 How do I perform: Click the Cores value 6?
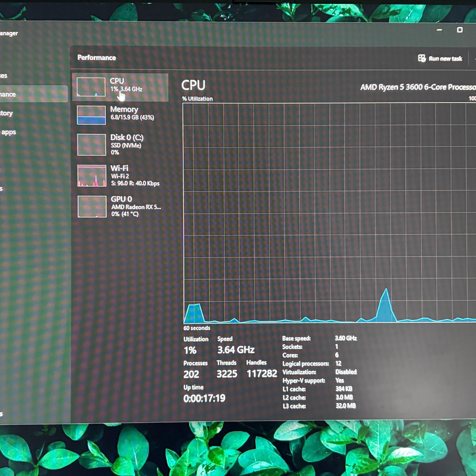pyautogui.click(x=337, y=355)
